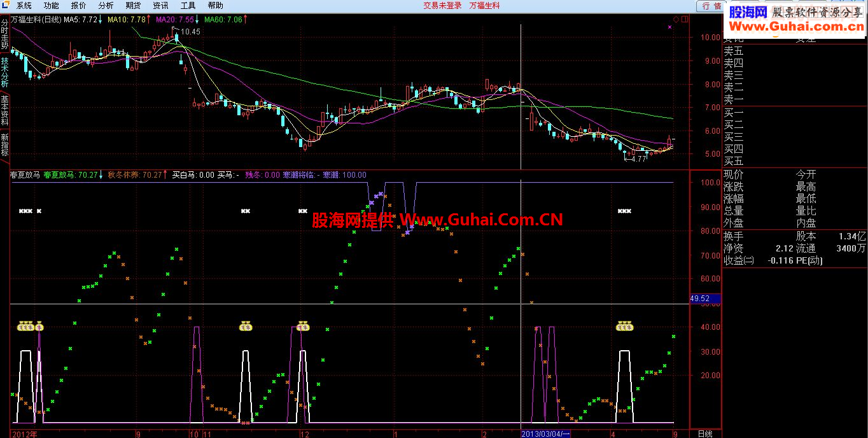Image resolution: width=868 pixels, height=438 pixels.
Task: Click the 4.77 low price marker
Action: coord(637,159)
